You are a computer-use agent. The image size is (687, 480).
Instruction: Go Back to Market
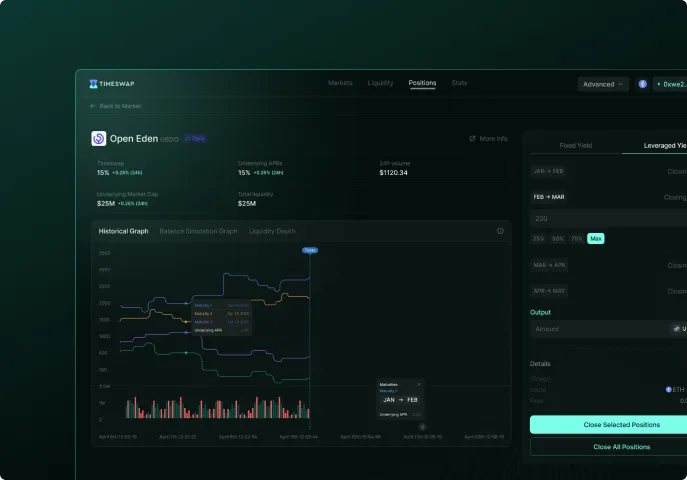click(116, 106)
